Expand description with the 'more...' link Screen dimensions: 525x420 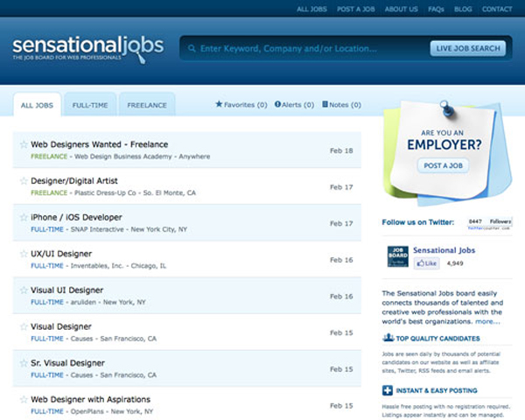coord(488,321)
